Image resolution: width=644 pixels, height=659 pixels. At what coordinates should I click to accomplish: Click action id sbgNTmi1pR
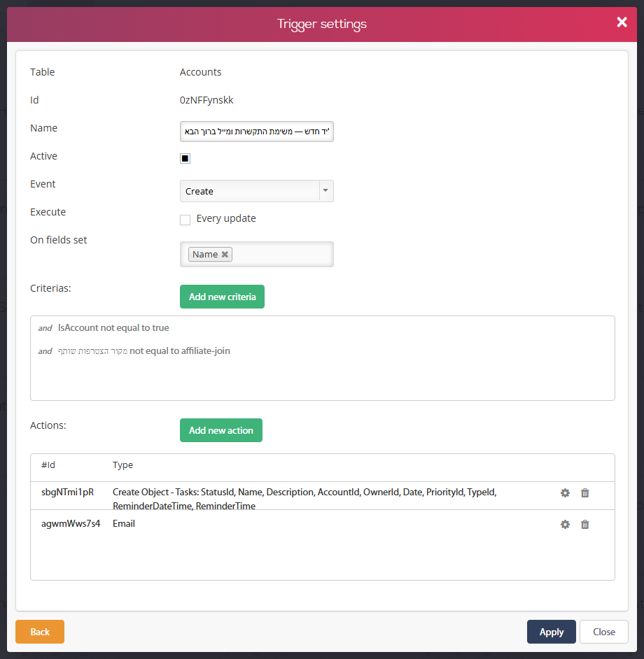click(x=67, y=492)
